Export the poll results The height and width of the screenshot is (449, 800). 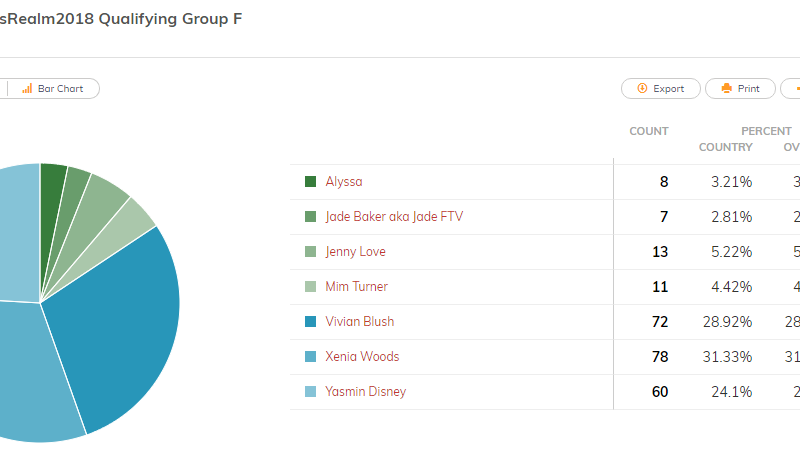coord(661,89)
